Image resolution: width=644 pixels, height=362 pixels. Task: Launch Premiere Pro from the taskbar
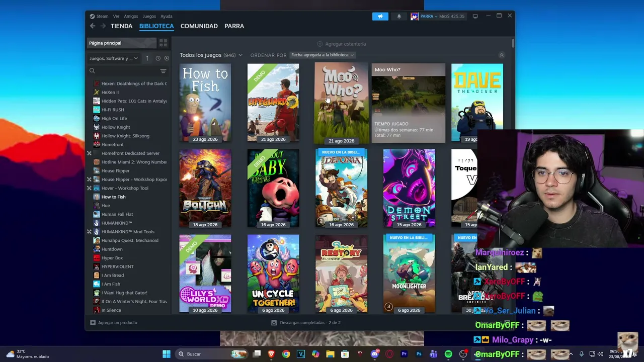point(404,354)
